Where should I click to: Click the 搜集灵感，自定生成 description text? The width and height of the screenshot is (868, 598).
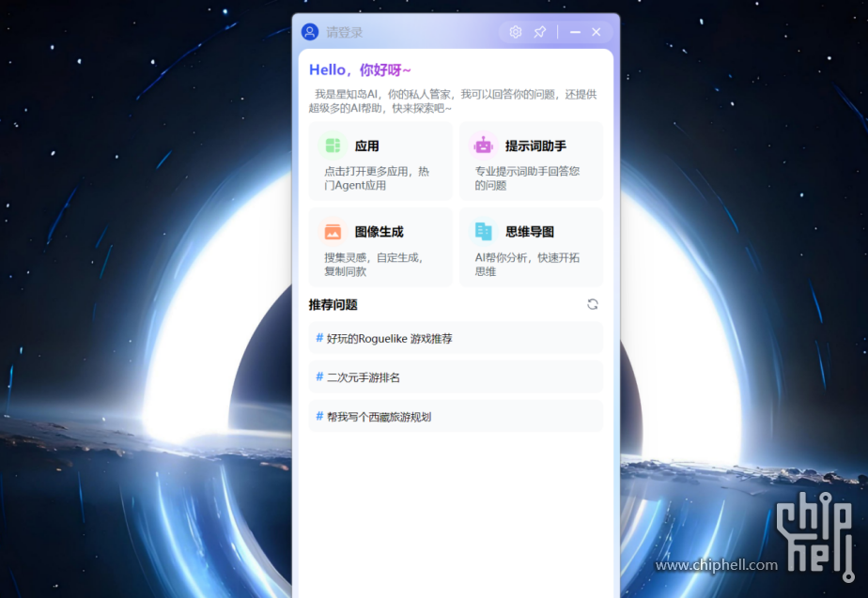tap(374, 265)
